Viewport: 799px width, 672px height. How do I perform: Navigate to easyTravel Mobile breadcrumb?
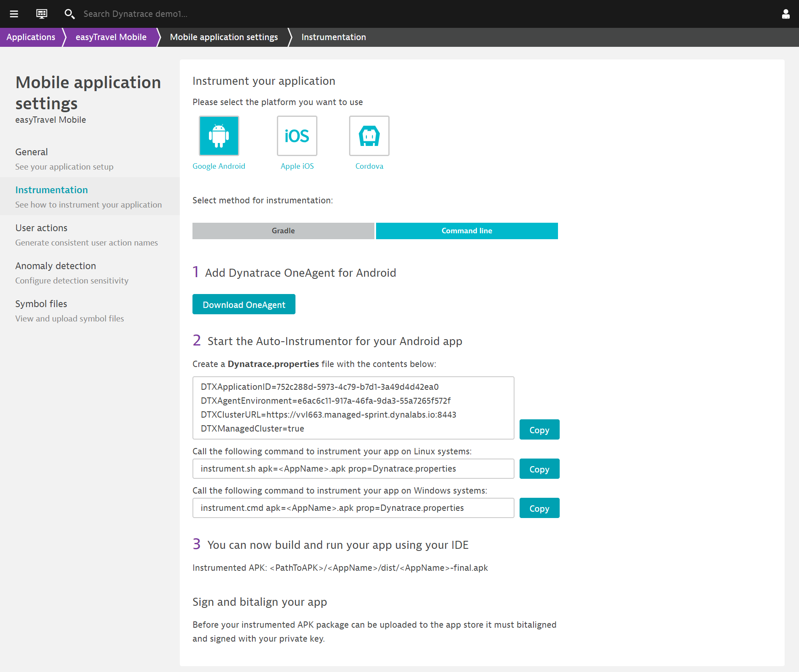pos(111,37)
